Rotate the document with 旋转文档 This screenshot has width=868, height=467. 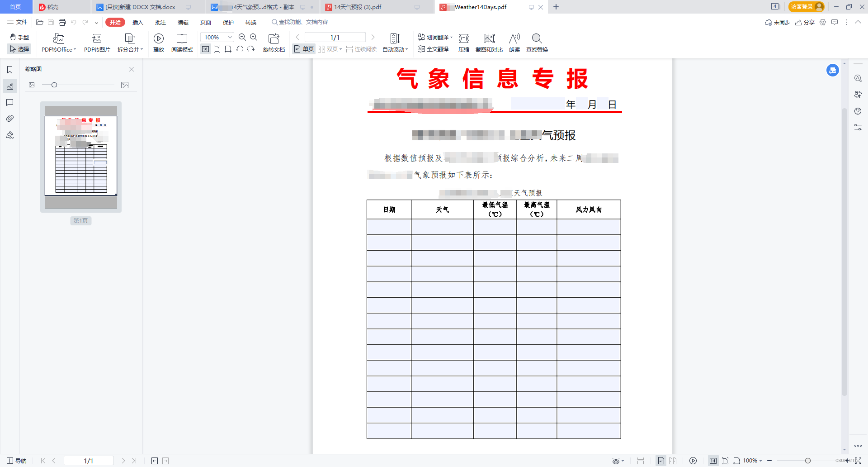[x=274, y=43]
